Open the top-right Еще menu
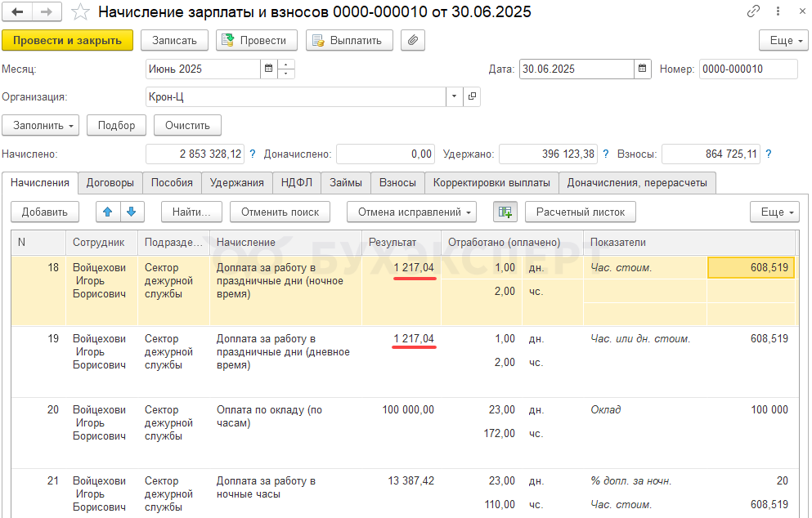Image resolution: width=812 pixels, height=518 pixels. pyautogui.click(x=783, y=40)
